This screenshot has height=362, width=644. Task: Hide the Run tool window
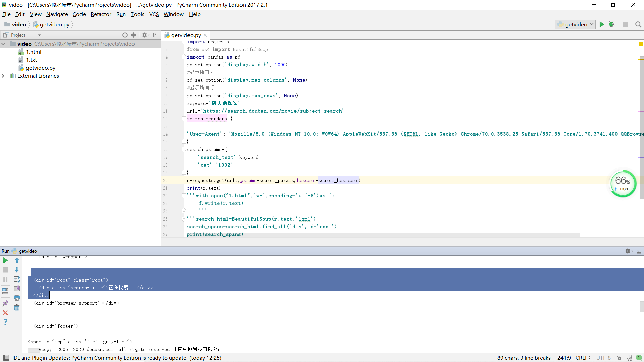[x=639, y=251]
